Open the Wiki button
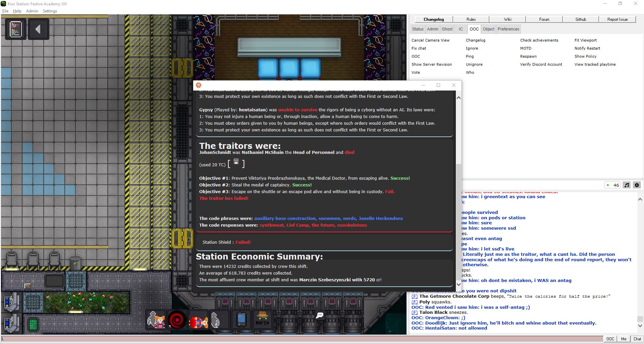 tap(507, 19)
